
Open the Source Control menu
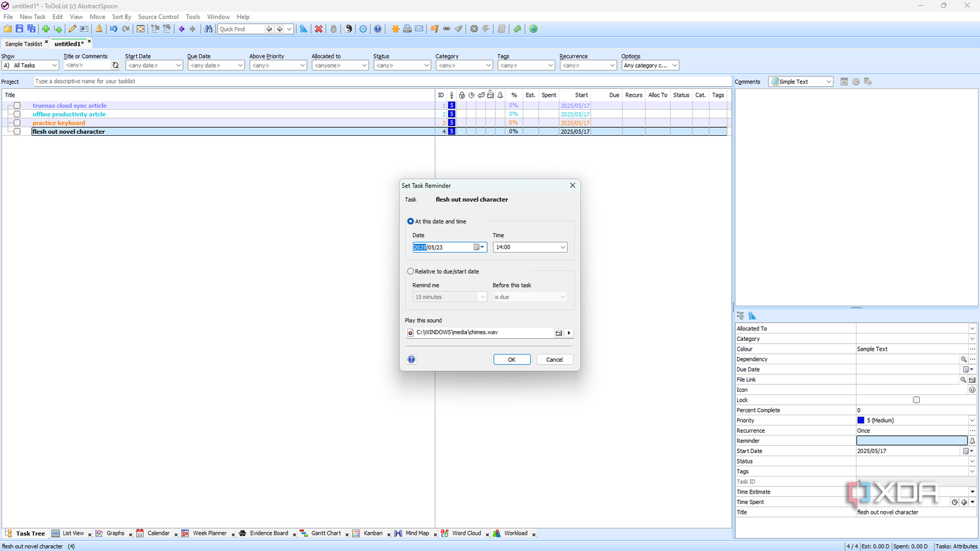click(x=158, y=17)
